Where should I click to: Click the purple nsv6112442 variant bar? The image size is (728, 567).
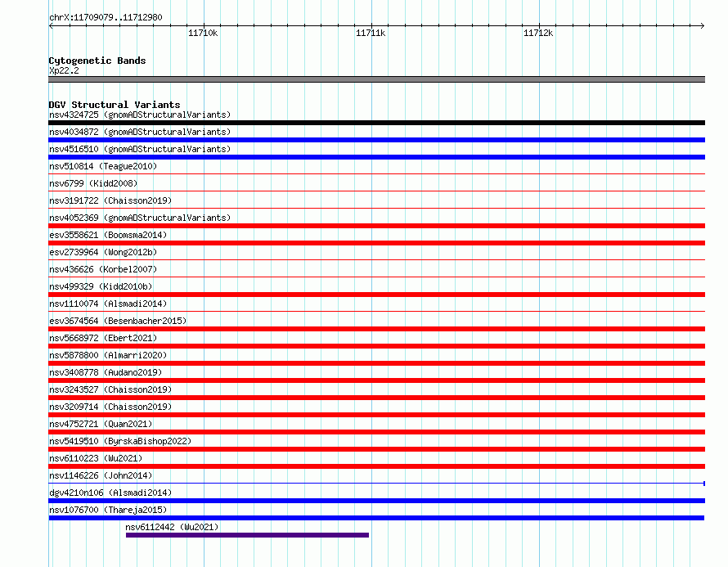[248, 535]
